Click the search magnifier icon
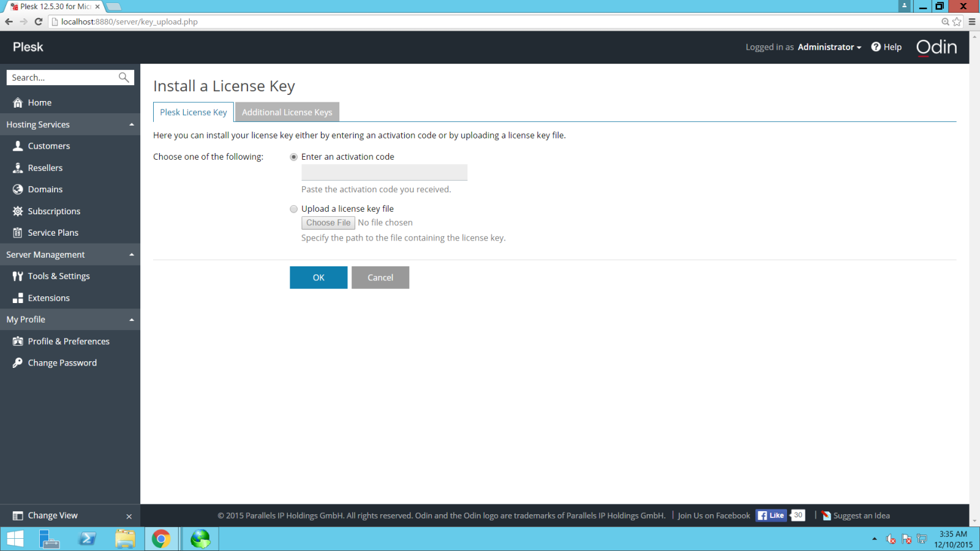 click(x=124, y=77)
